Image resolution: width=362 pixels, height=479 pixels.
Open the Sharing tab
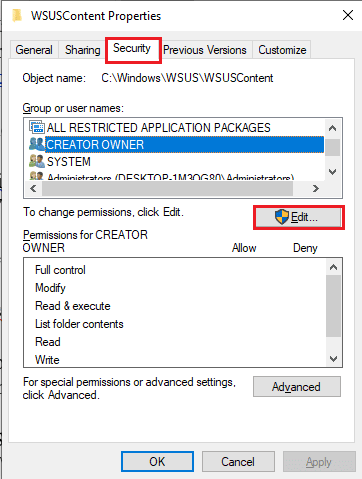pyautogui.click(x=82, y=50)
